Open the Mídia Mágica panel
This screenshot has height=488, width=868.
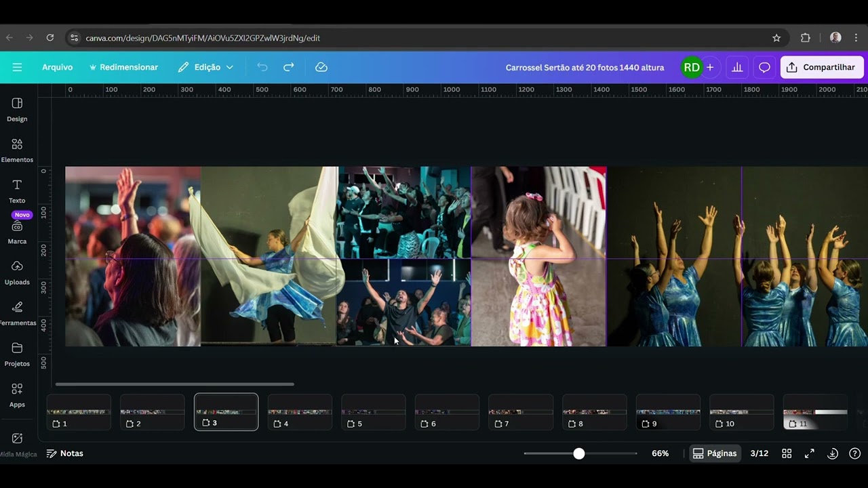17,445
